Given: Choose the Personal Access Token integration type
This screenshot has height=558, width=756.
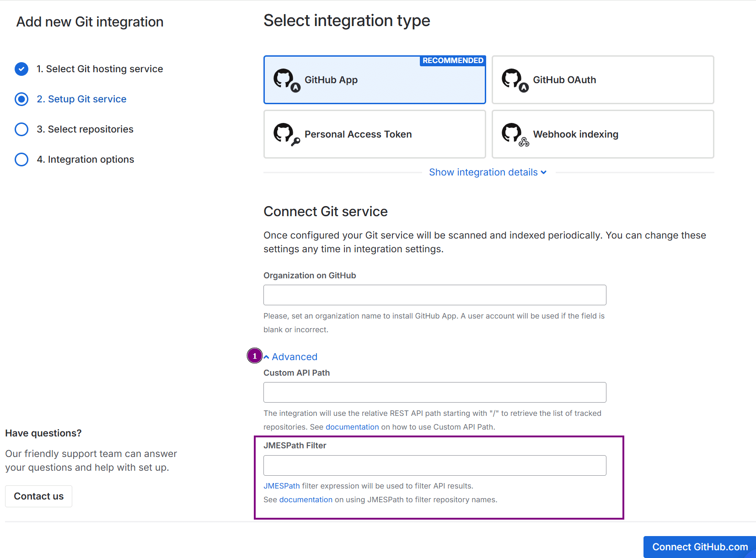Looking at the screenshot, I should pos(374,134).
